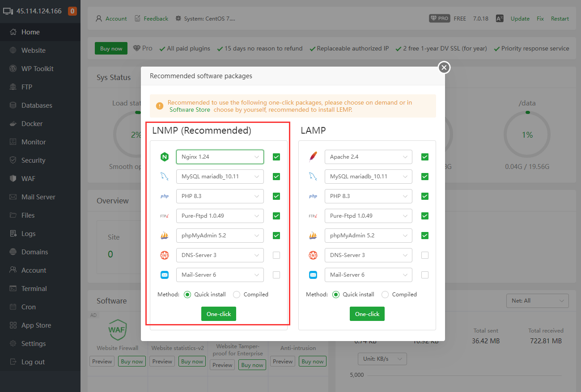Click the orange notification badge showing 0
The height and width of the screenshot is (392, 581).
coord(72,11)
